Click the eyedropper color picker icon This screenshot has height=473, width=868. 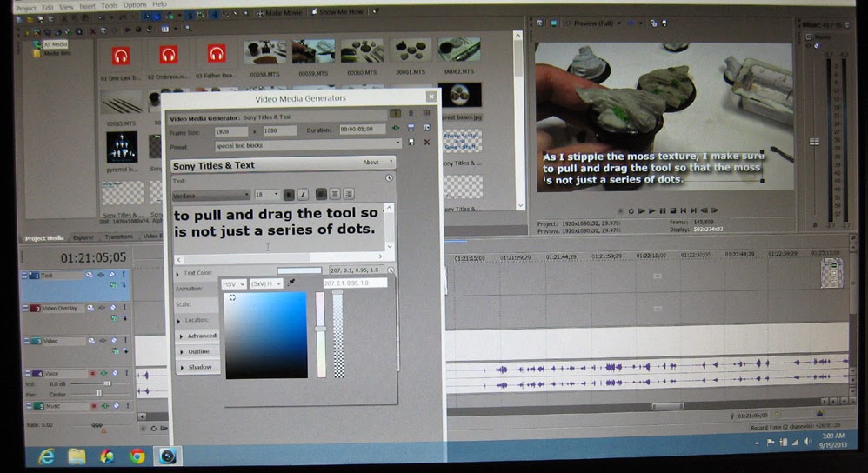[291, 283]
